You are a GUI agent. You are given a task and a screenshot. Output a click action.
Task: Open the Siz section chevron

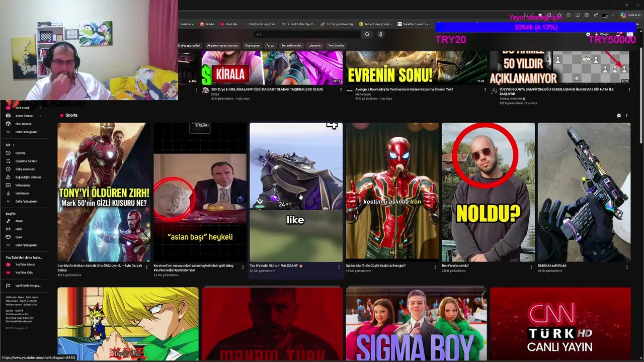pos(14,145)
